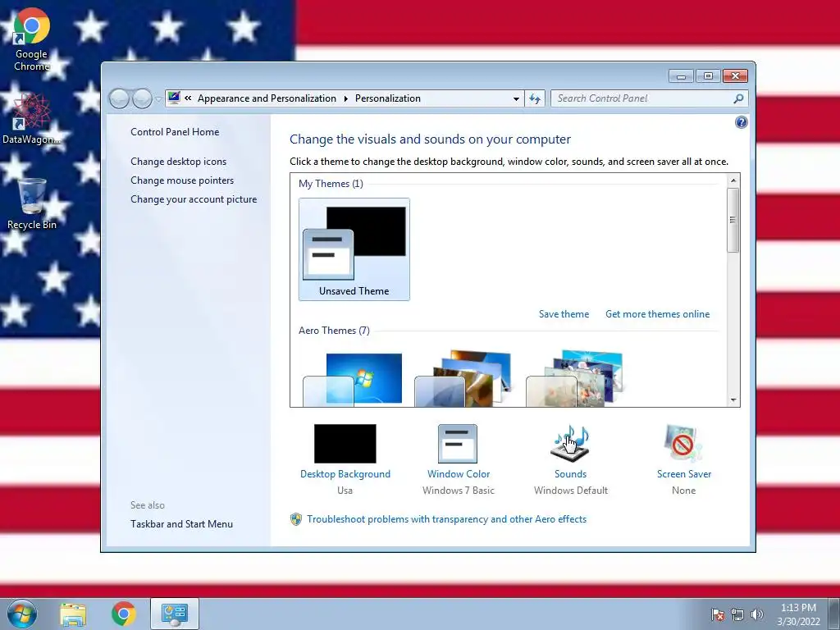840x630 pixels.
Task: Click the Save theme link
Action: coord(564,314)
